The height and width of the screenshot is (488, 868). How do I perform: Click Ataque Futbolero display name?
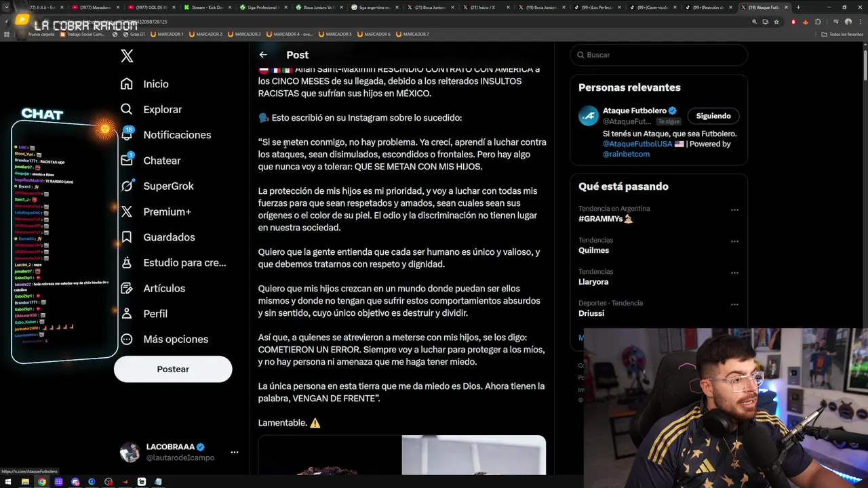[635, 110]
